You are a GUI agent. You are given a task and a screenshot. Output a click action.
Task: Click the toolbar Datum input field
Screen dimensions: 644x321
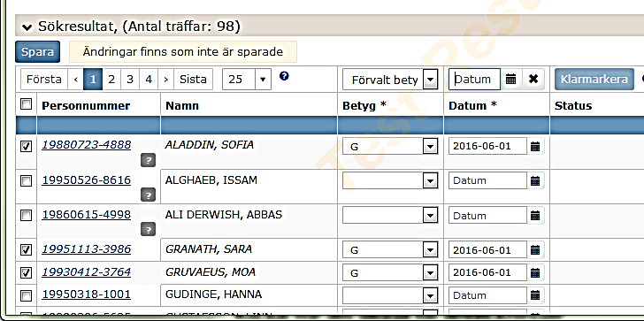(x=474, y=80)
